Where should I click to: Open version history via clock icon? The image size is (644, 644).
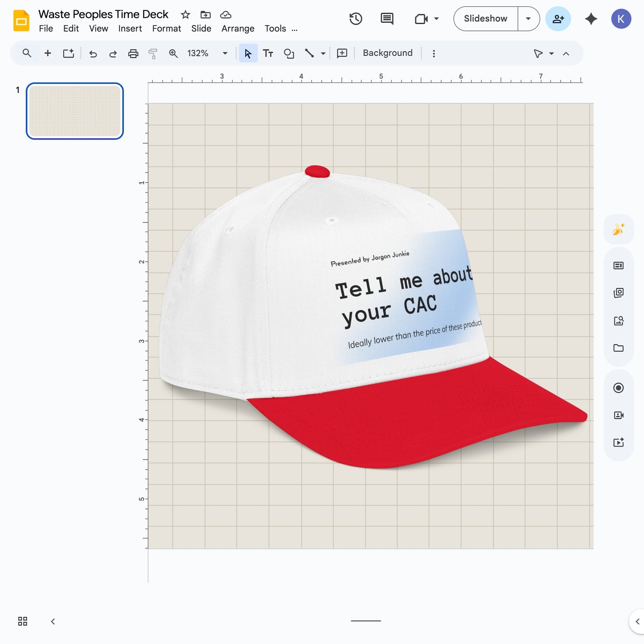point(355,19)
